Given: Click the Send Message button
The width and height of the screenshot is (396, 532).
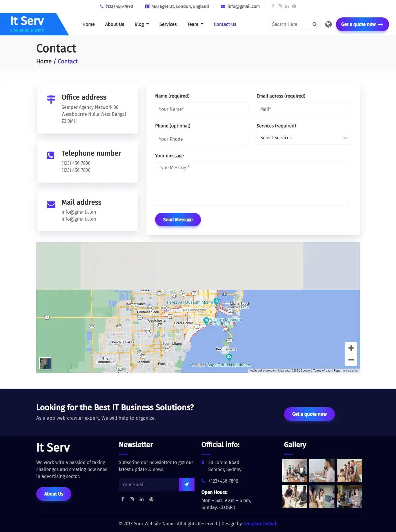Looking at the screenshot, I should pos(178,220).
